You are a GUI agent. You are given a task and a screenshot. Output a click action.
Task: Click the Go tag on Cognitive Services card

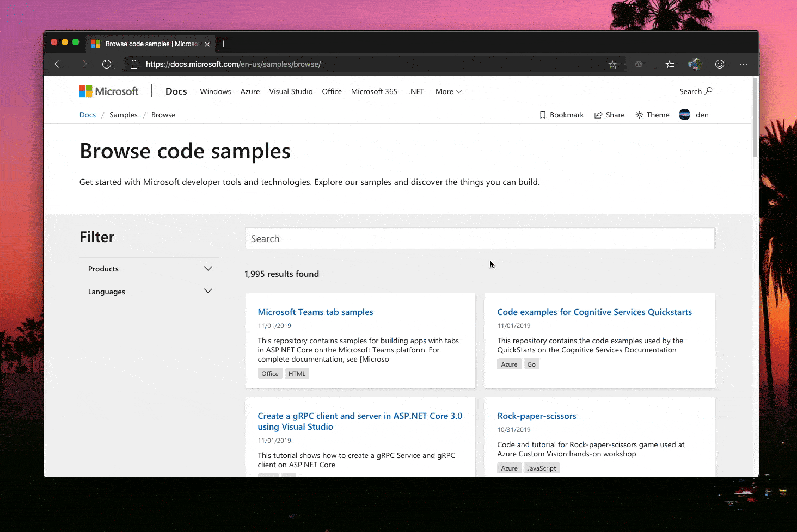pos(531,364)
